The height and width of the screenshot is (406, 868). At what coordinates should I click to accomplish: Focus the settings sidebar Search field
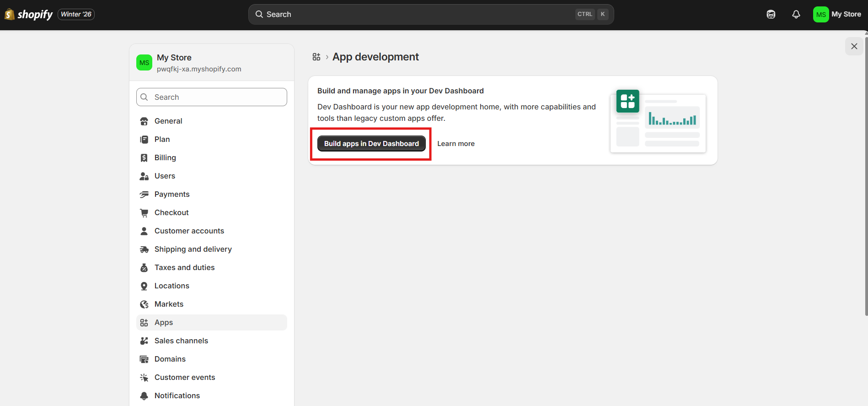[x=212, y=97]
